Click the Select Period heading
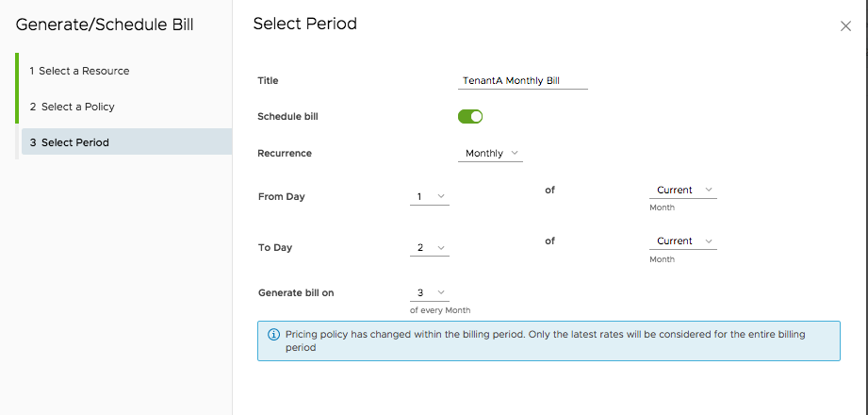The width and height of the screenshot is (868, 415). [304, 25]
